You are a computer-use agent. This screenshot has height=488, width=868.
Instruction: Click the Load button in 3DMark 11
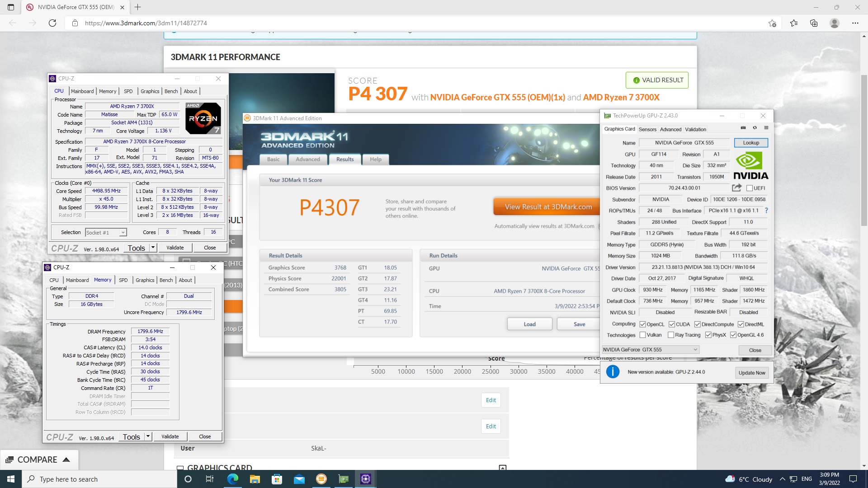[x=530, y=324]
